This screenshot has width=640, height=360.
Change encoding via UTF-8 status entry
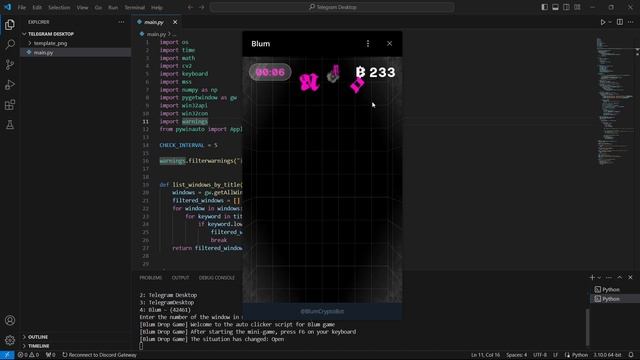tap(540, 355)
